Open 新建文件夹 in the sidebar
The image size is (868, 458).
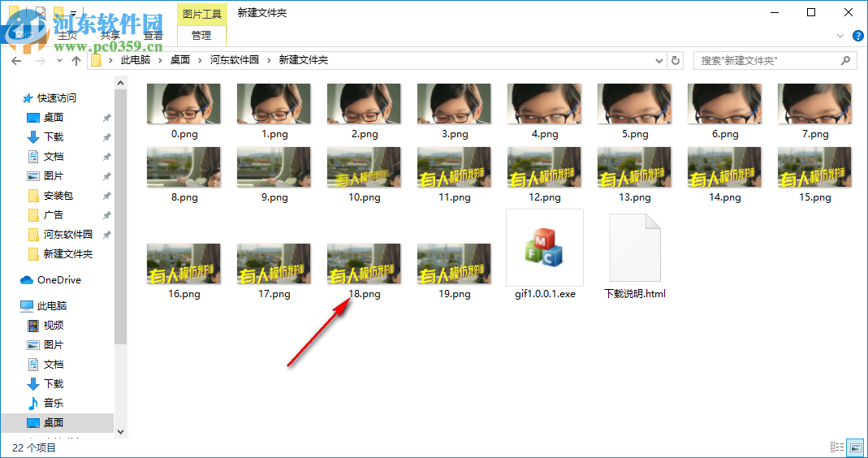click(x=67, y=253)
